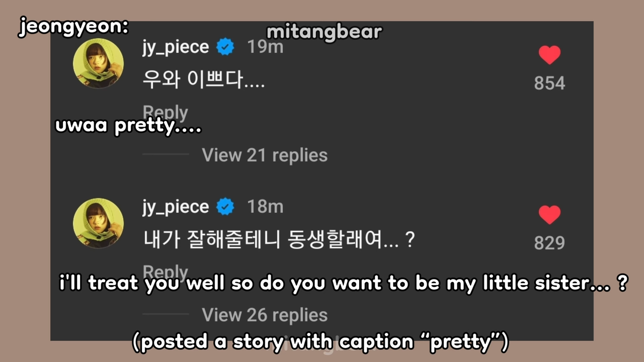Open jy_piece username on the 18m comment
The height and width of the screenshot is (362, 644).
tap(175, 207)
